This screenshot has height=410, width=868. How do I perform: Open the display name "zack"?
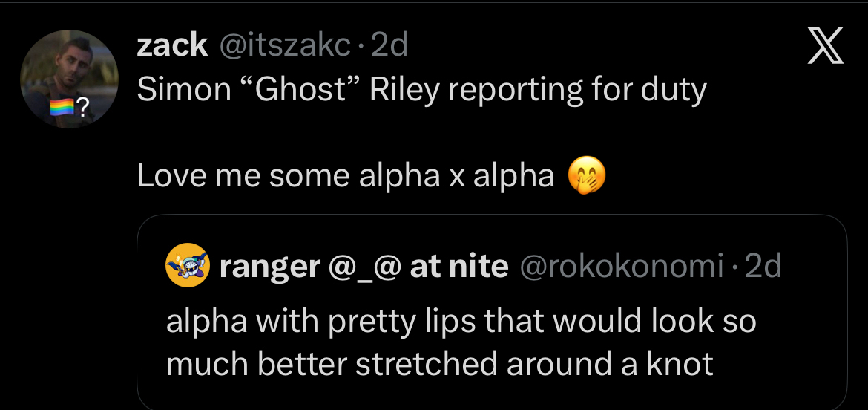click(172, 46)
